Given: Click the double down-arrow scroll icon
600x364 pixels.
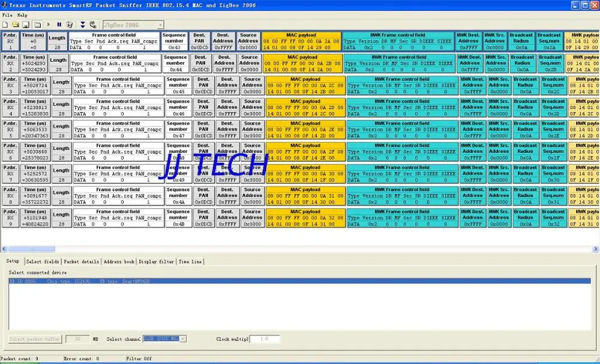Looking at the screenshot, I should pyautogui.click(x=83, y=25).
